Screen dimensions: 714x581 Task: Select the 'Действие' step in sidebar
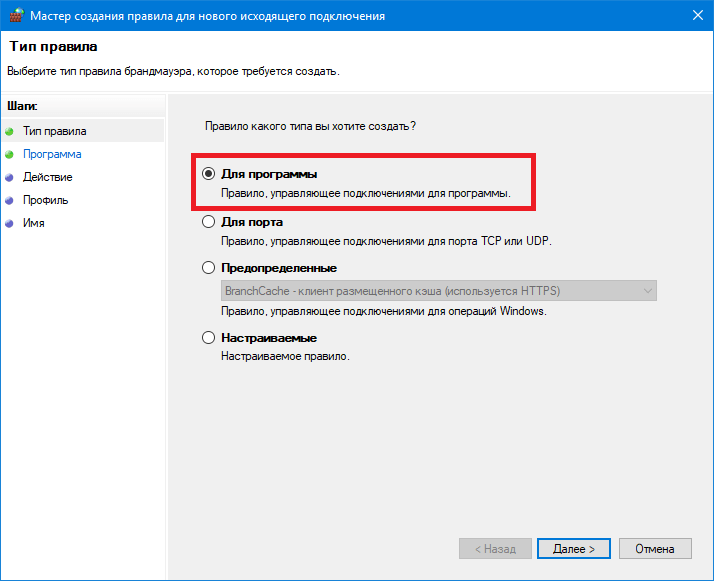(x=48, y=177)
